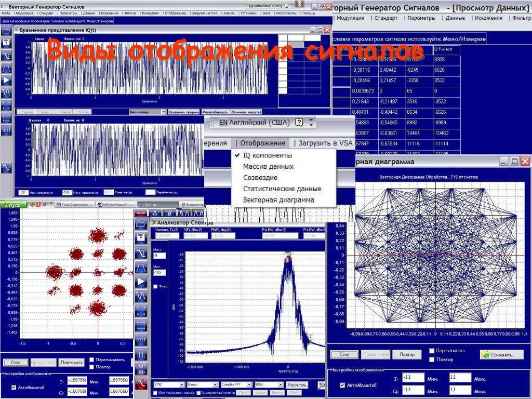Open 'Анализ' menu in top-left window

tap(229, 13)
